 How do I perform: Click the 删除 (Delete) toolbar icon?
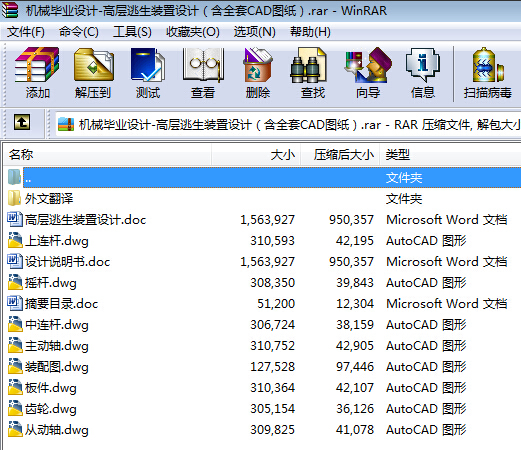point(257,65)
